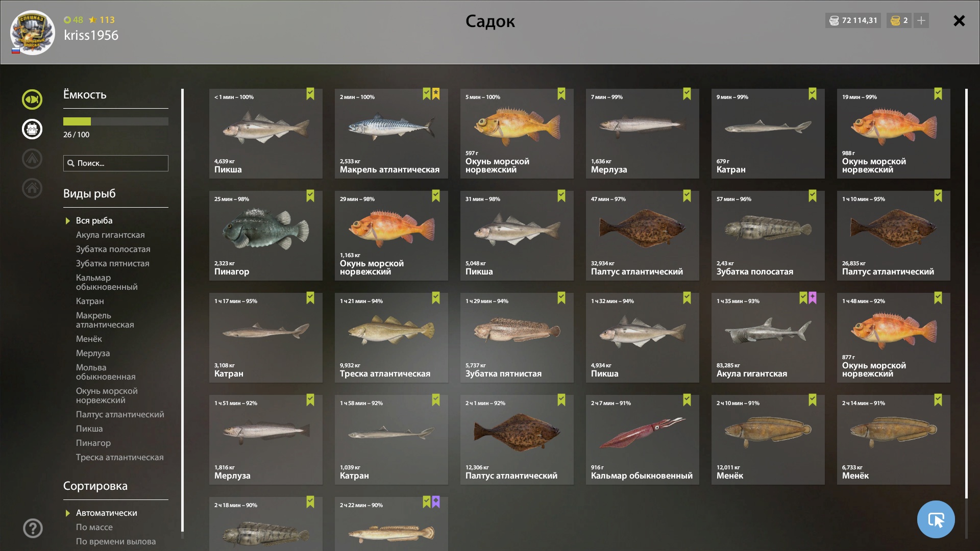980x551 pixels.
Task: Click the plus icon to add gold
Action: (x=921, y=20)
